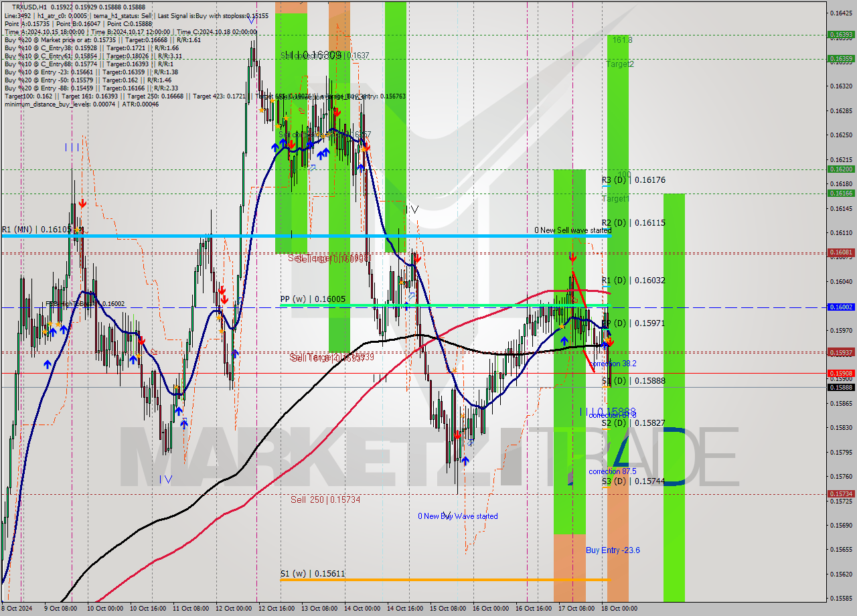Screen dimensions: 857x616
Task: Click the '161.8' Fibonacci level label
Action: (622, 40)
